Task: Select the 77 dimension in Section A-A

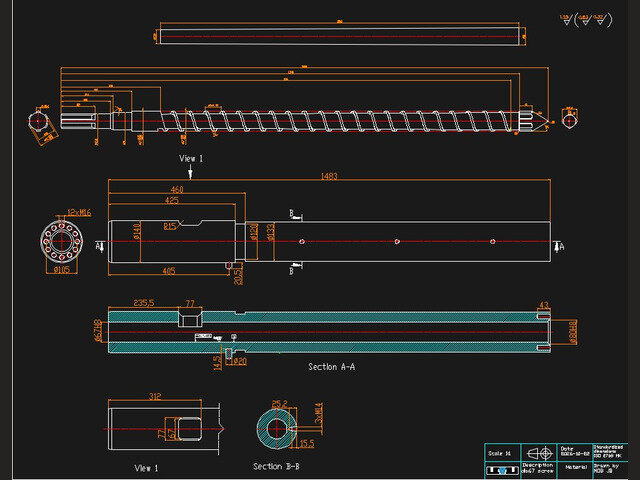Action: coord(190,303)
